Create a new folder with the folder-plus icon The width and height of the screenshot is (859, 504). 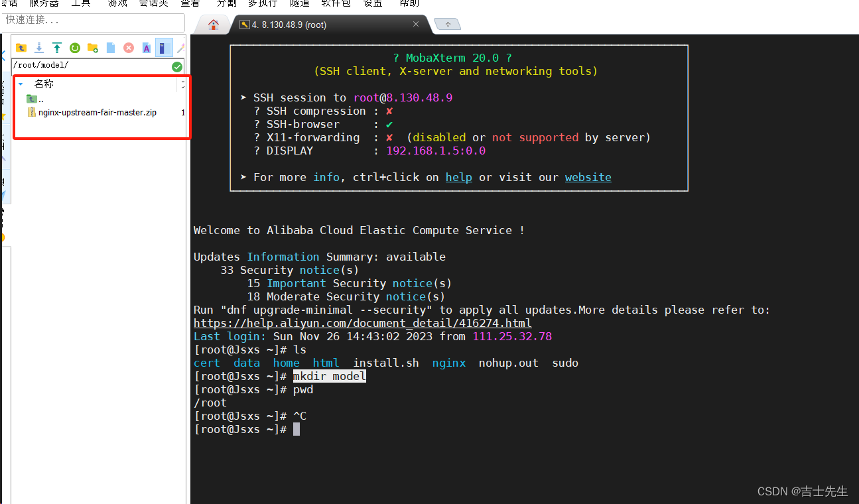point(93,48)
